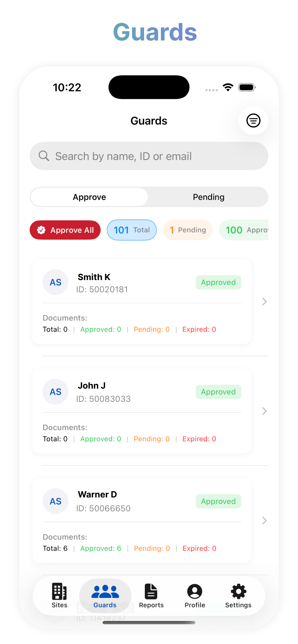
Task: Switch to the Approve segment
Action: pos(89,197)
